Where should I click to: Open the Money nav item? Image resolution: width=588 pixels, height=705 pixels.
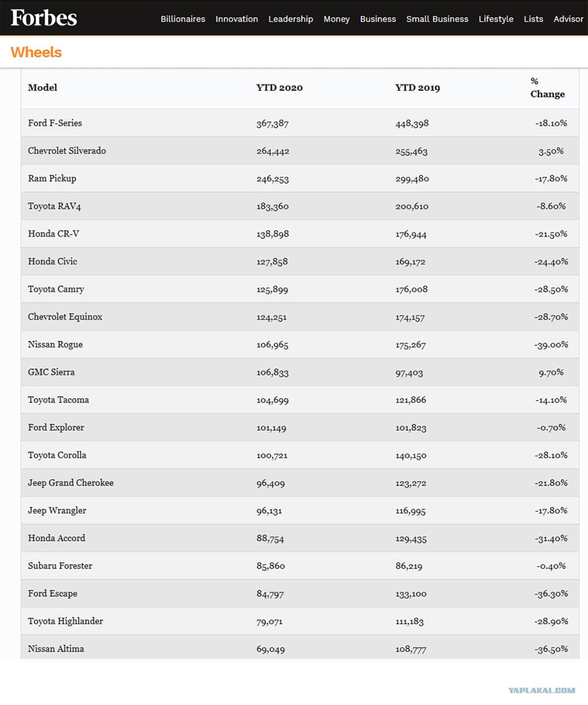point(337,19)
